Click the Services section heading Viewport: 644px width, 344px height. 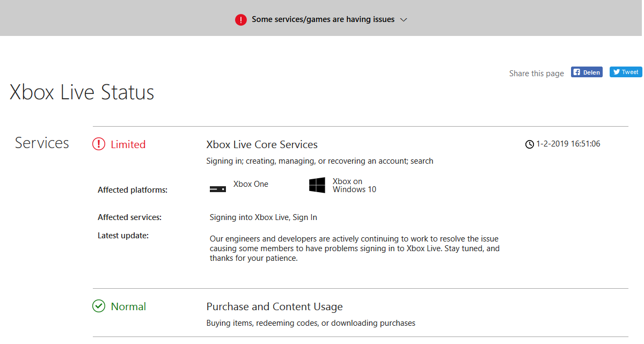point(42,143)
